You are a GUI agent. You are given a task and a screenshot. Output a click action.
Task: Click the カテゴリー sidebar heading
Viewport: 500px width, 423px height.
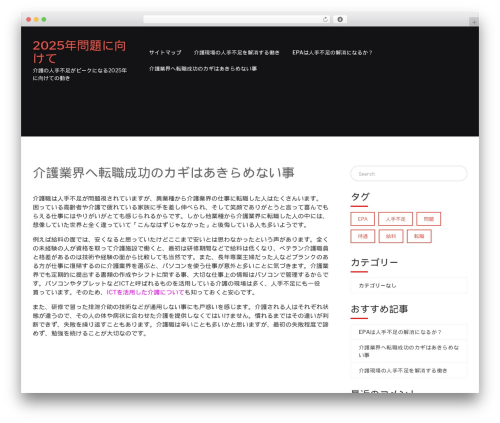point(374,262)
